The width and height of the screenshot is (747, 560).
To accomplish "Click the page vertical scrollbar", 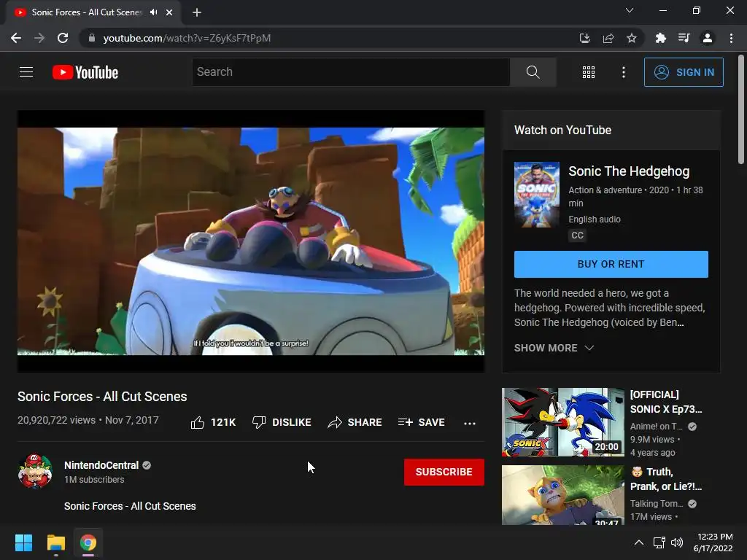I will tap(741, 109).
